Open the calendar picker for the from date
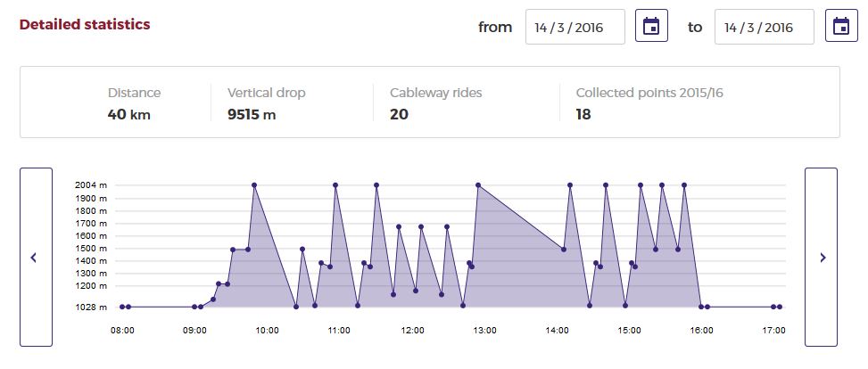This screenshot has width=868, height=369. [651, 26]
